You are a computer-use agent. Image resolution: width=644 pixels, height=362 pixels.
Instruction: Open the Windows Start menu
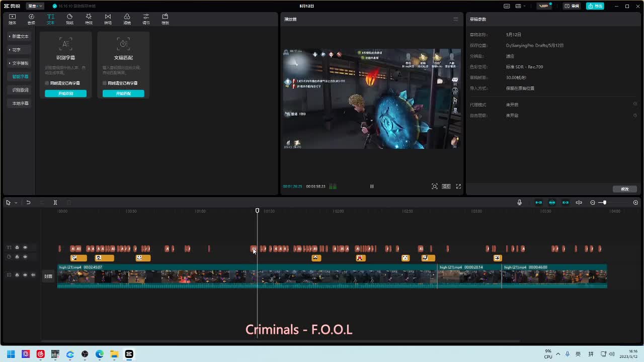coord(11,354)
